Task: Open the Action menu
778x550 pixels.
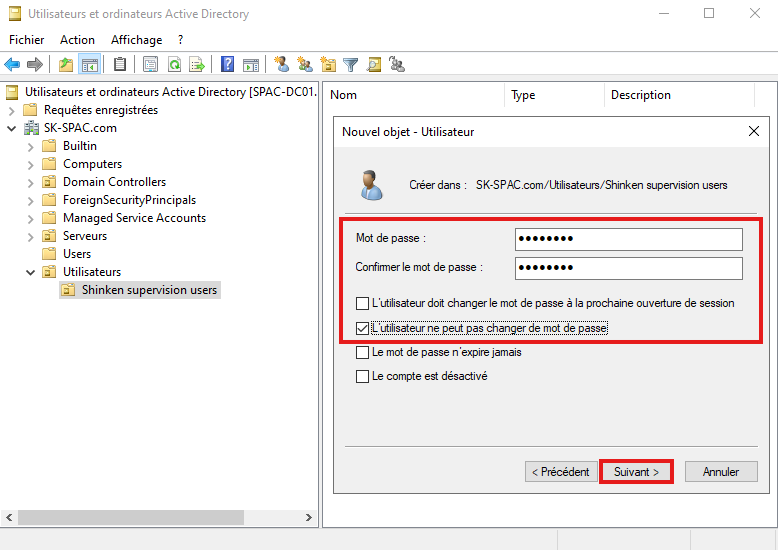Action: point(77,40)
